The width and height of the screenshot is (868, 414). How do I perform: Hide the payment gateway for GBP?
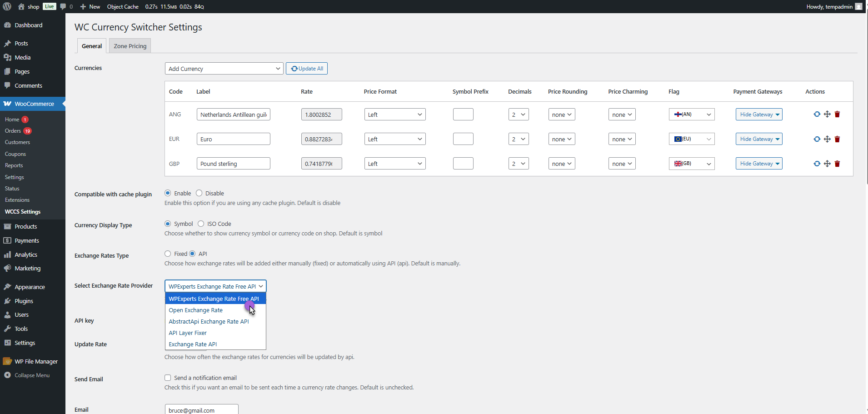pyautogui.click(x=758, y=163)
